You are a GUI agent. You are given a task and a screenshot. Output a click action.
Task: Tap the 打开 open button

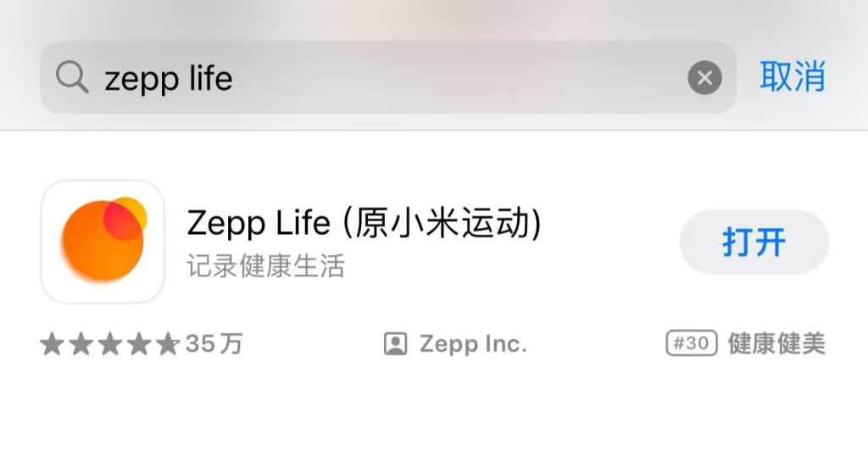(x=754, y=242)
